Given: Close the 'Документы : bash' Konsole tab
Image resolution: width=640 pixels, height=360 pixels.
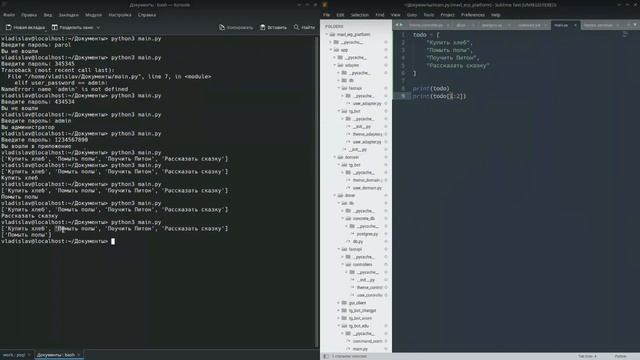Looking at the screenshot, I should pyautogui.click(x=79, y=355).
